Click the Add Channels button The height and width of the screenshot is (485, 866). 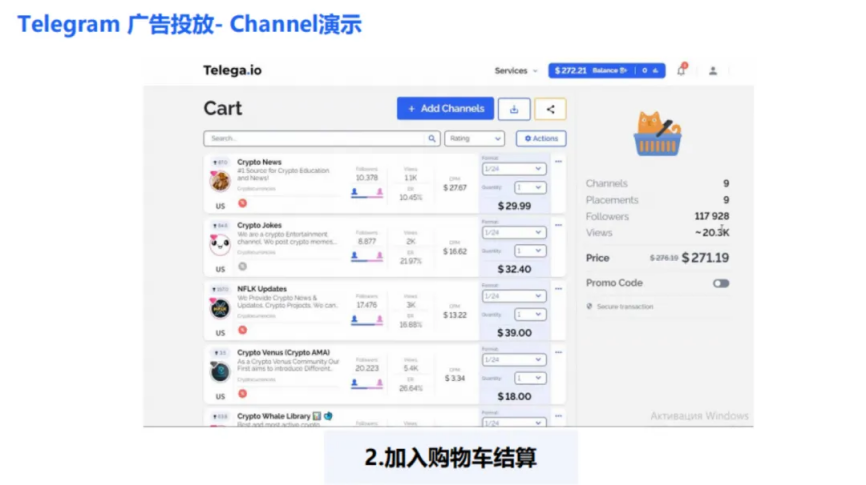tap(445, 109)
